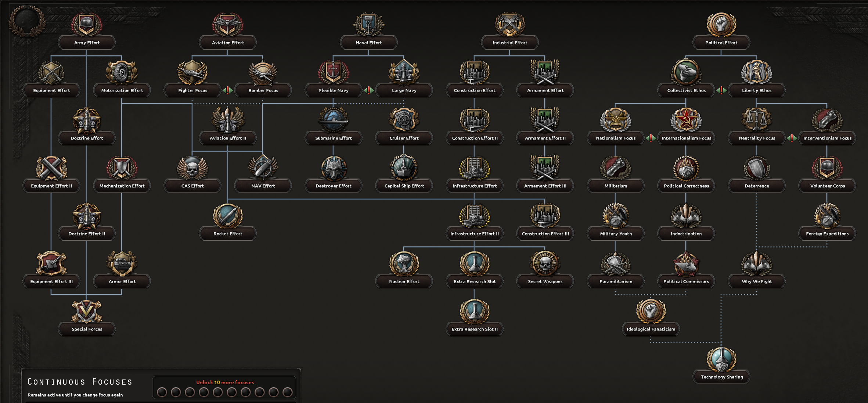Select the Armament Effort III label
The height and width of the screenshot is (403, 868).
[545, 186]
